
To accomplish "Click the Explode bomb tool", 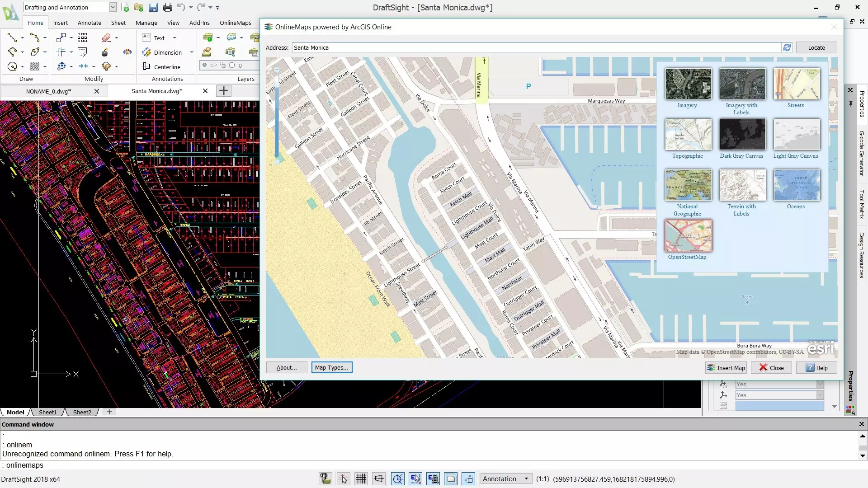I will coord(105,52).
